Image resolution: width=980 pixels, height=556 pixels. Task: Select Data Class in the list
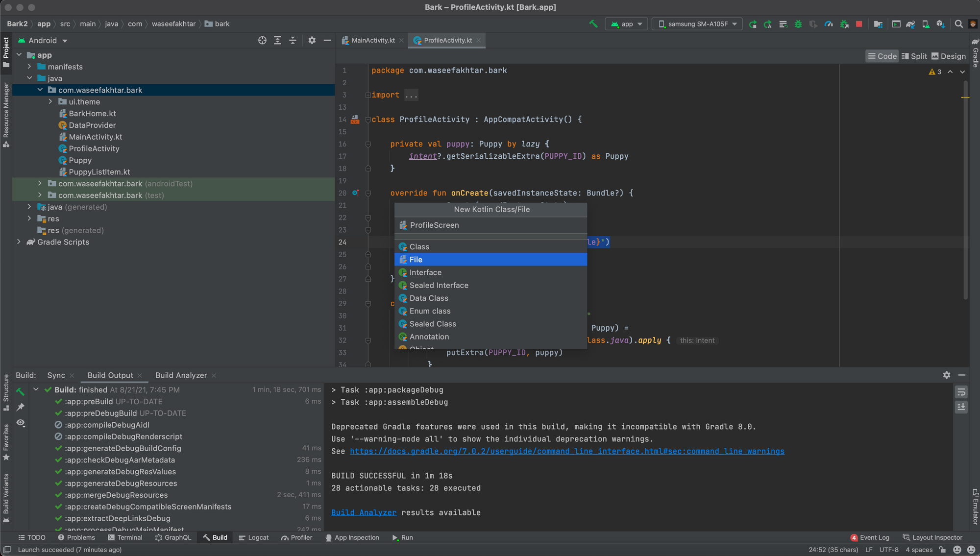(x=429, y=298)
